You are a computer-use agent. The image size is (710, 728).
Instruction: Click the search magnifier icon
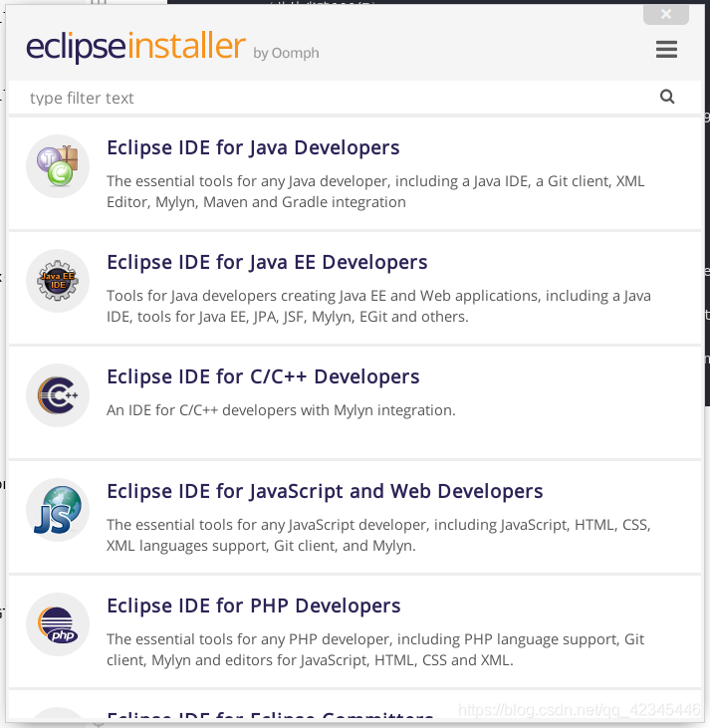(667, 97)
